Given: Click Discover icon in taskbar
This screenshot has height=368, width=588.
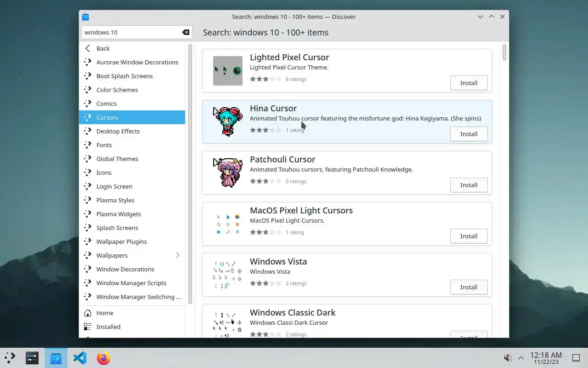Looking at the screenshot, I should coord(56,357).
